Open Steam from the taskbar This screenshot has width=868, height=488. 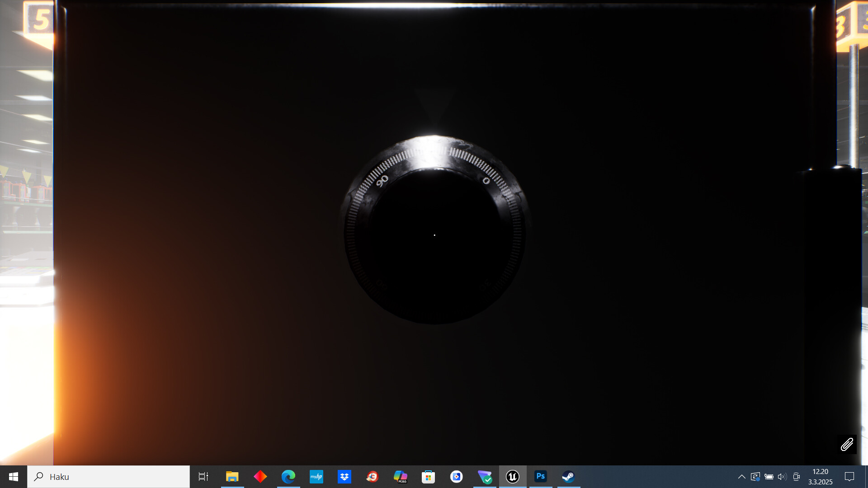(568, 476)
